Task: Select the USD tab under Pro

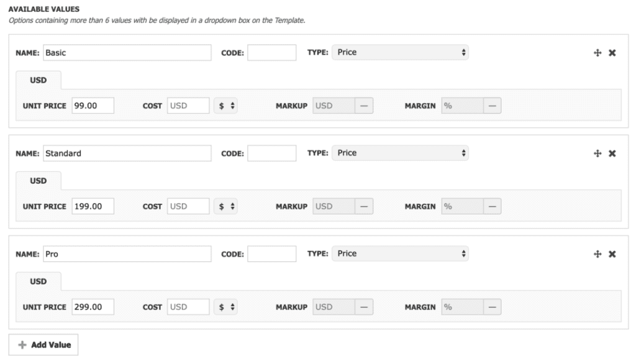Action: pyautogui.click(x=38, y=281)
